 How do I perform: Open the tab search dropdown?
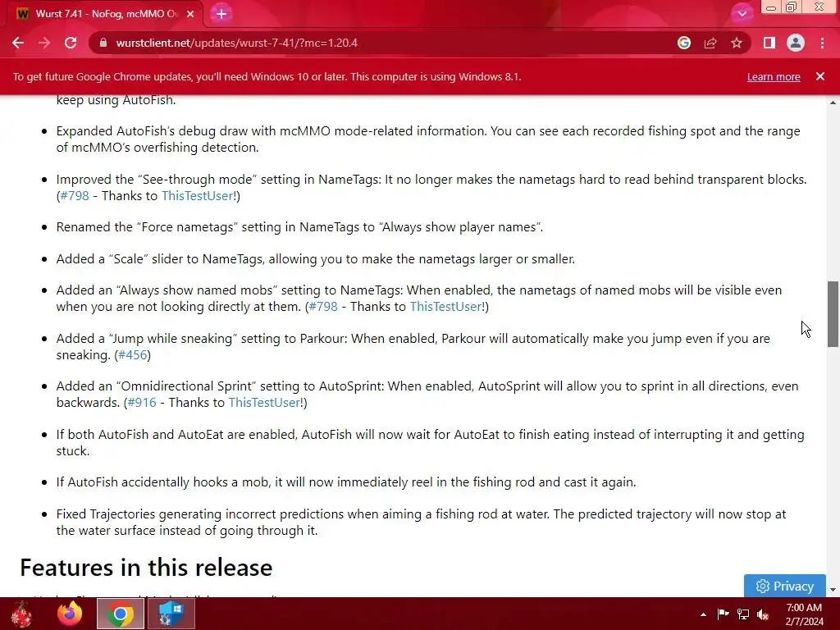(x=742, y=14)
